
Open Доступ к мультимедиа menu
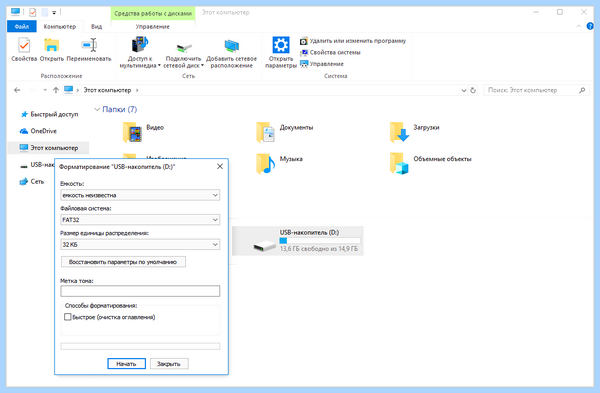click(140, 52)
